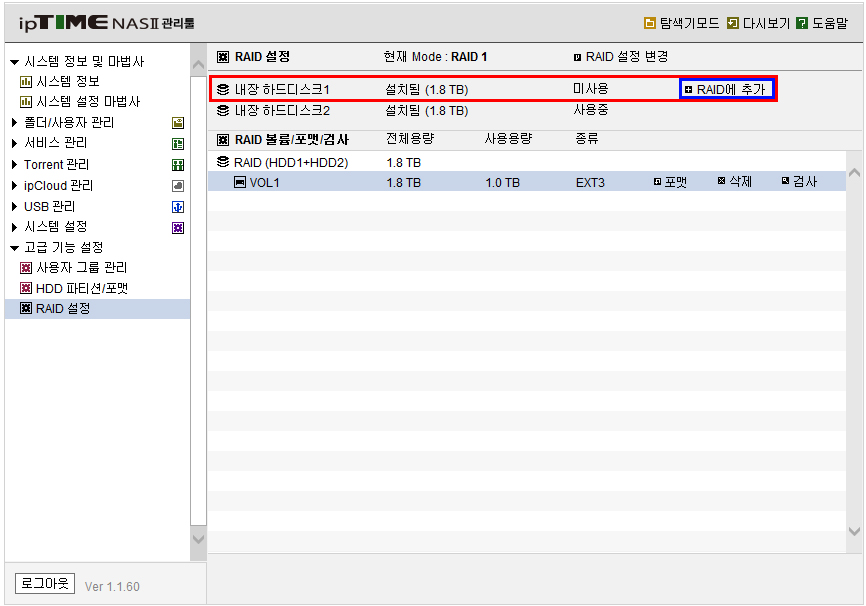Expand the USB 관리 tree section
The image size is (866, 606).
(14, 207)
